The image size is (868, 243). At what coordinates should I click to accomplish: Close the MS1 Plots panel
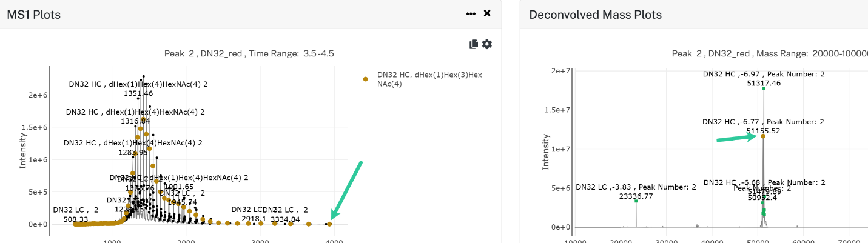click(x=486, y=13)
